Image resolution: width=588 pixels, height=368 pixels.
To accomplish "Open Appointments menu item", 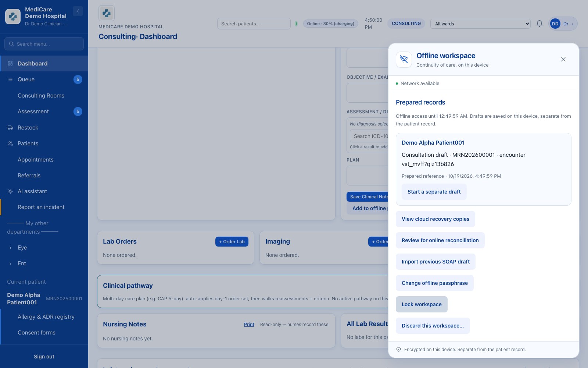I will (44, 160).
